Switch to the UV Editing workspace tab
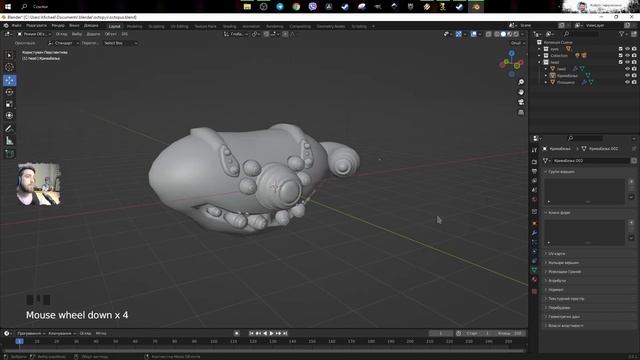 click(179, 26)
